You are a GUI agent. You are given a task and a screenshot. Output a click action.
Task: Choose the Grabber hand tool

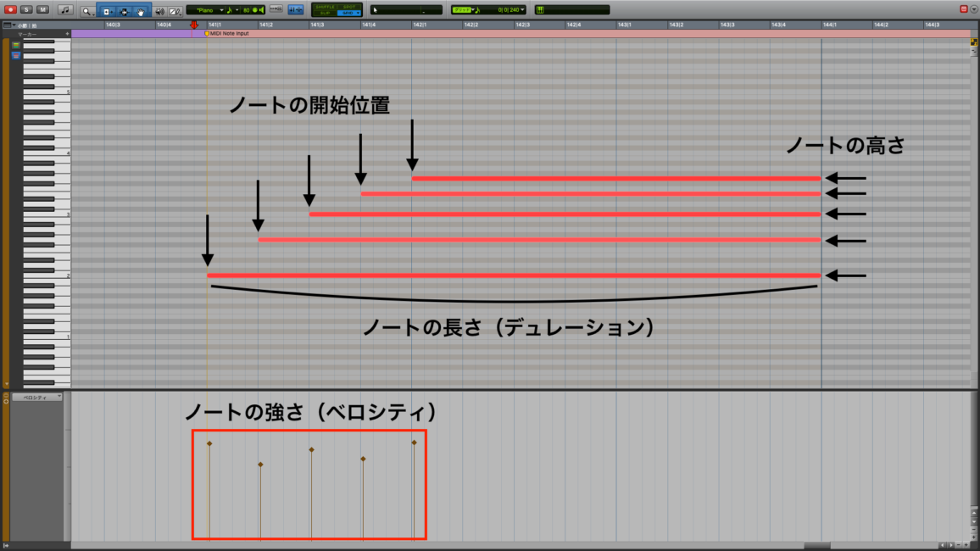pos(141,11)
